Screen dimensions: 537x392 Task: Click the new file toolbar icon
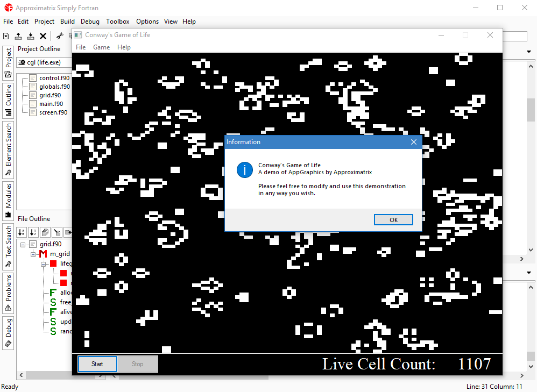click(6, 36)
